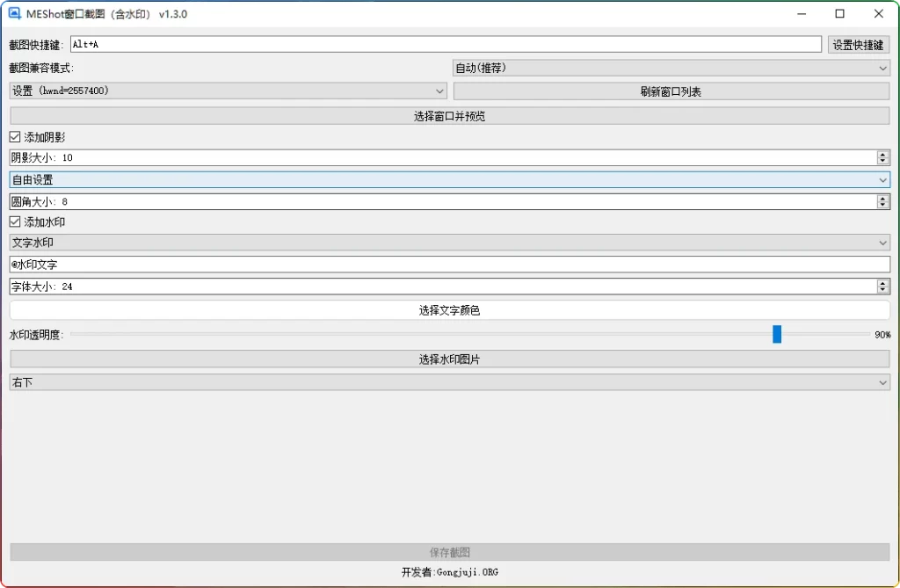Click the MEShot app icon in title bar
Image resolution: width=900 pixels, height=588 pixels.
(14, 13)
